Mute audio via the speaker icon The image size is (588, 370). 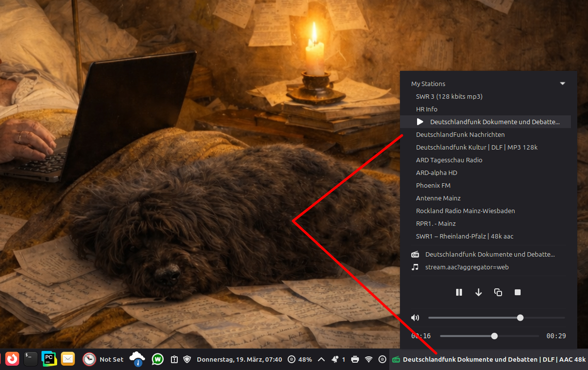click(415, 318)
